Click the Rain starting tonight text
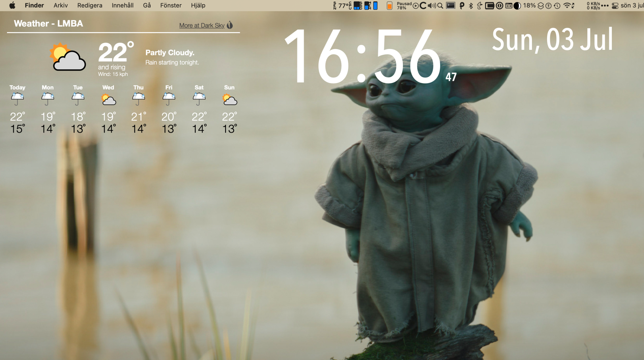The height and width of the screenshot is (360, 644). coord(172,62)
